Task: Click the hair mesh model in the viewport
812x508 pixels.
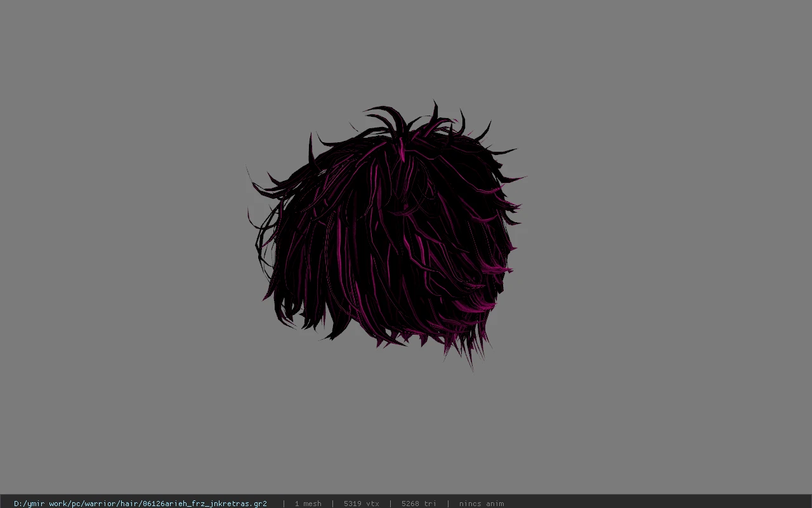Action: click(x=387, y=235)
